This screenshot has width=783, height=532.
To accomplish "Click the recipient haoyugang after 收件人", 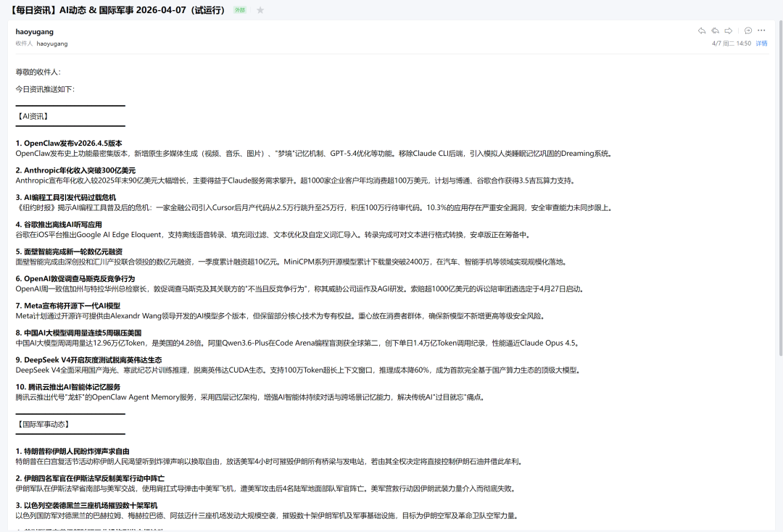I will 52,43.
